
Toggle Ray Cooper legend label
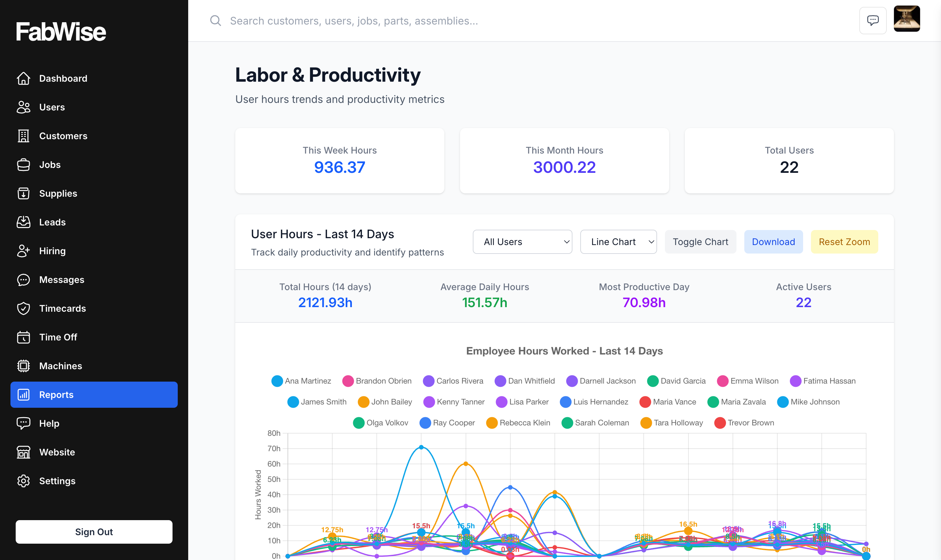tap(454, 423)
